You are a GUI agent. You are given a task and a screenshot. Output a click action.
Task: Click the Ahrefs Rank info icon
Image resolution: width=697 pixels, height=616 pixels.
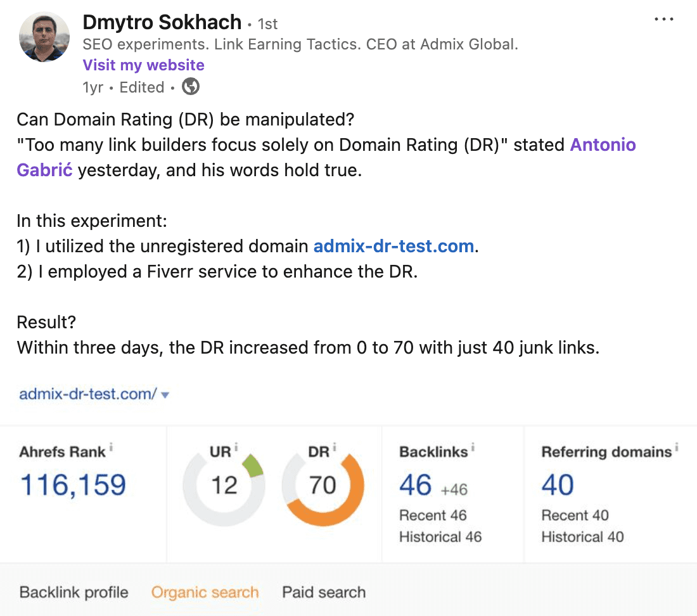111,447
